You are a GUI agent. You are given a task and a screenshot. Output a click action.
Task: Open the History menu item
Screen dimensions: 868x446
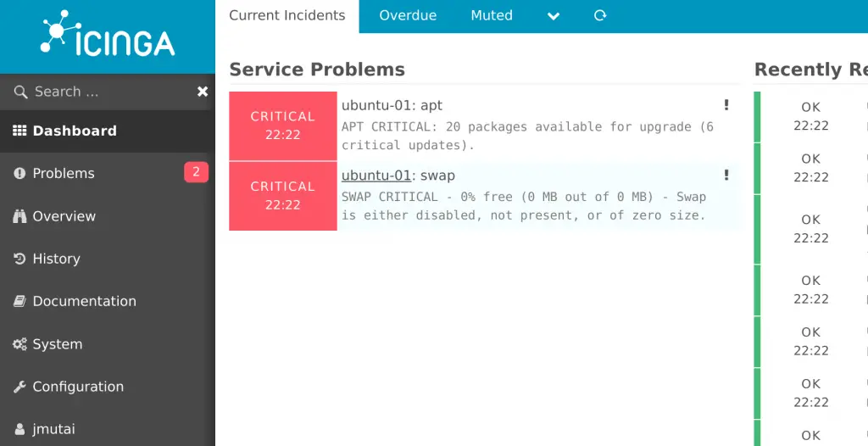pos(108,259)
